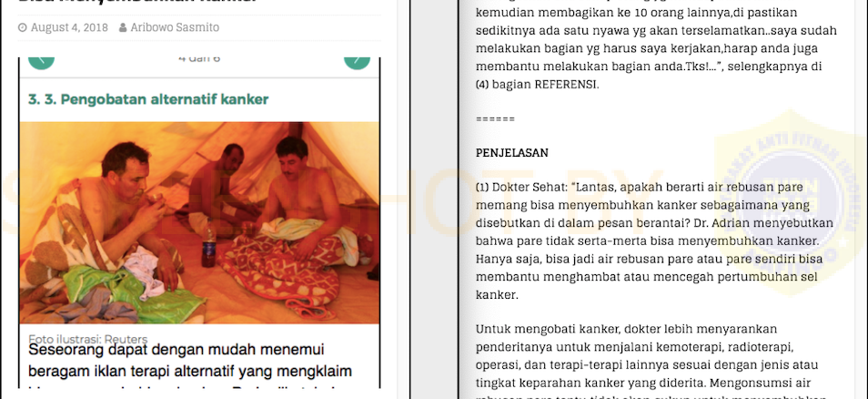Screen dimensions: 868x399
Task: Advance to next slide with green right arrow
Action: pyautogui.click(x=357, y=59)
